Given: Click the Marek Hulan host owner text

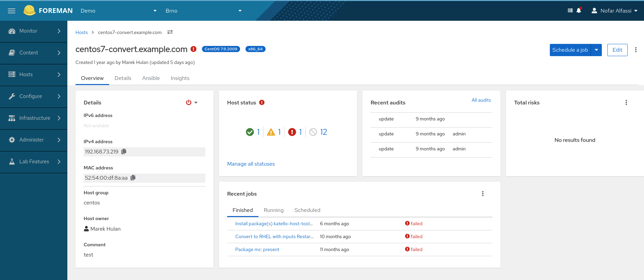Looking at the screenshot, I should pos(105,229).
